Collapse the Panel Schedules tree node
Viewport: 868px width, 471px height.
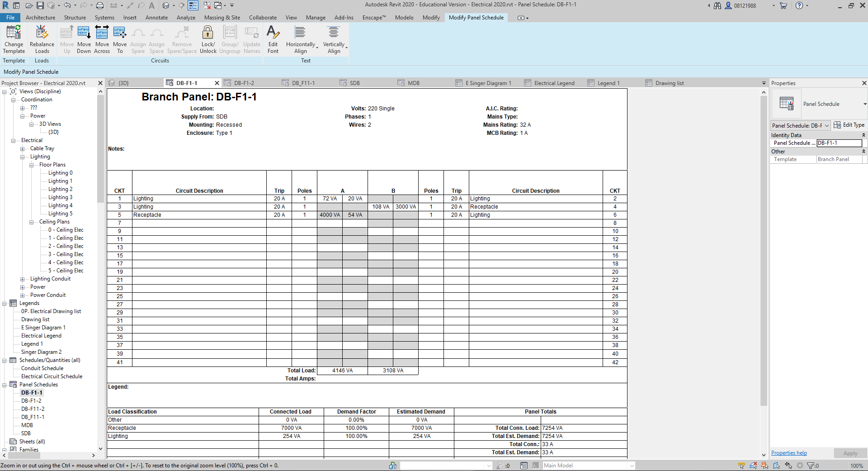pos(5,385)
